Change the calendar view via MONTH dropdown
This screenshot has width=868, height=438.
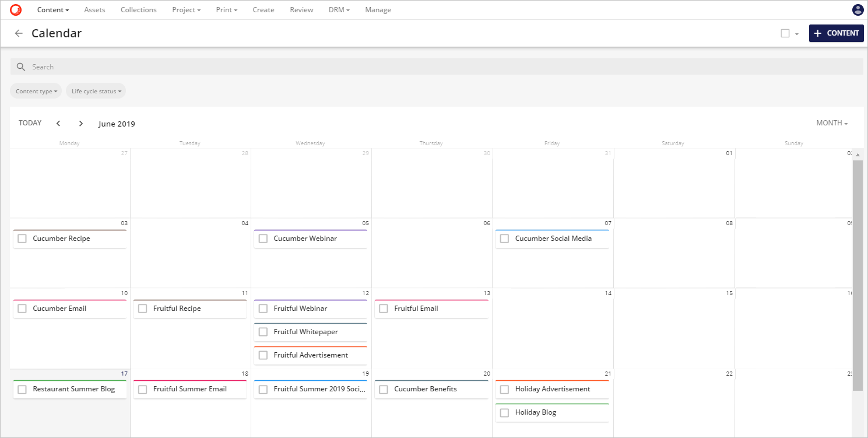[x=832, y=123]
